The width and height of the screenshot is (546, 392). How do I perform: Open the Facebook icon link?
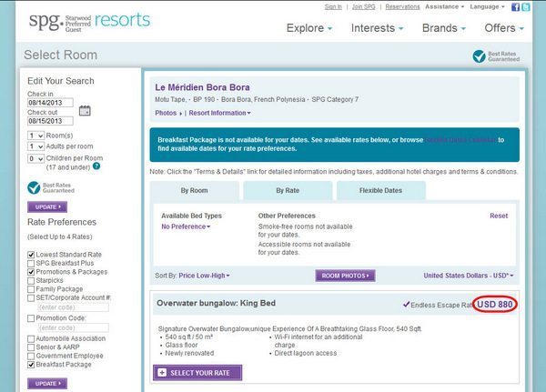coord(515,7)
